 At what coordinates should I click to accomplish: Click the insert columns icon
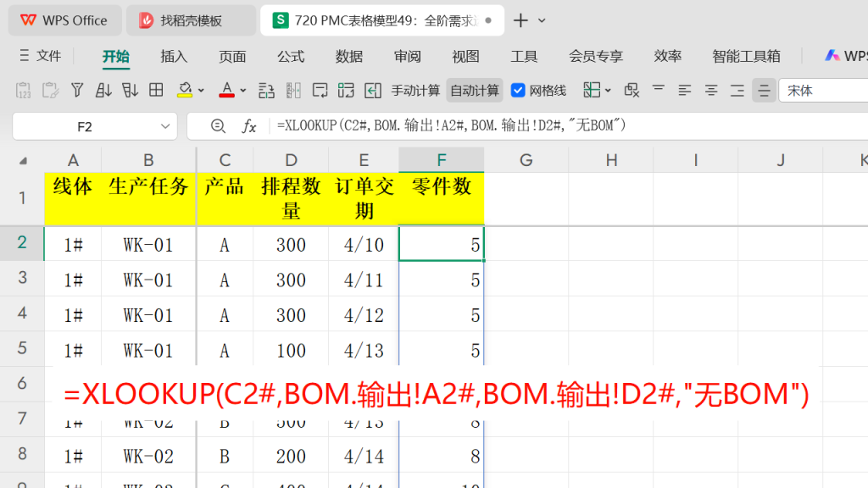point(293,90)
